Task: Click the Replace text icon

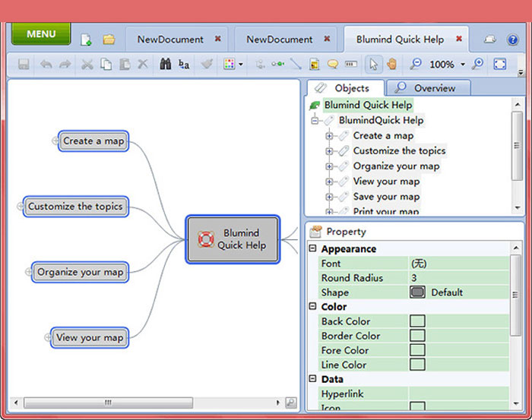Action: (184, 64)
